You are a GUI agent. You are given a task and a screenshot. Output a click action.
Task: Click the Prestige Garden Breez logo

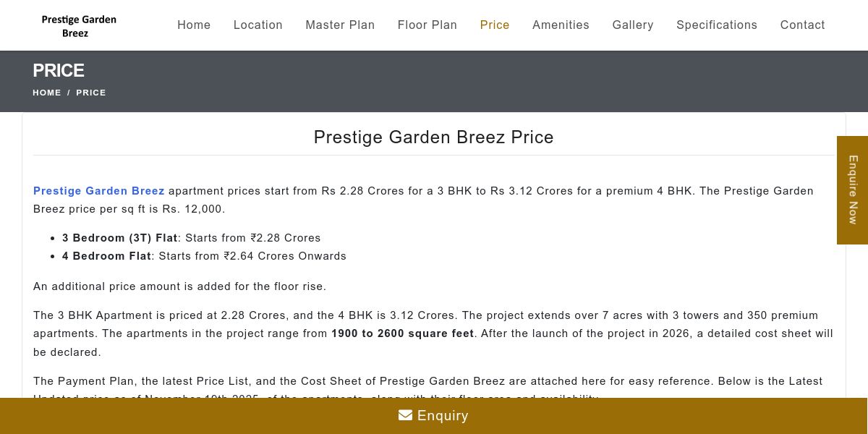[79, 26]
